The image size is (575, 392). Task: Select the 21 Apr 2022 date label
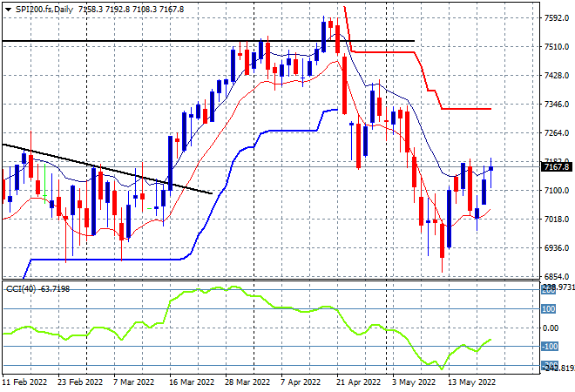[358, 382]
